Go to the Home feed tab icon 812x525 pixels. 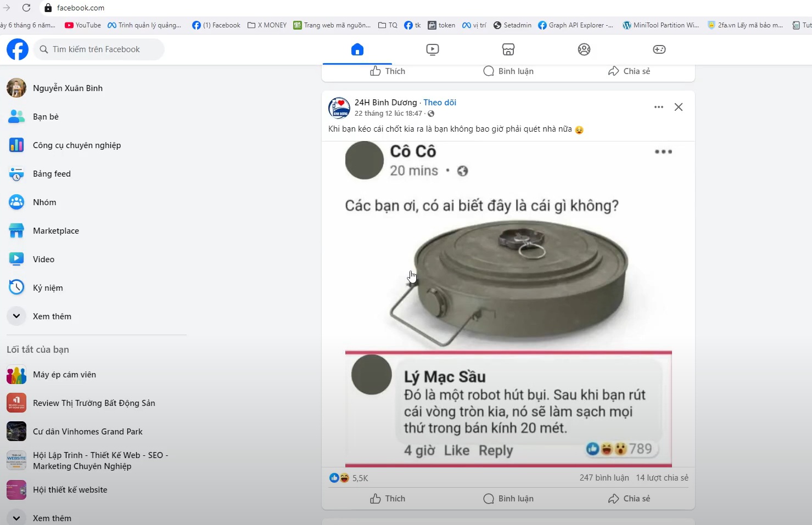point(357,49)
